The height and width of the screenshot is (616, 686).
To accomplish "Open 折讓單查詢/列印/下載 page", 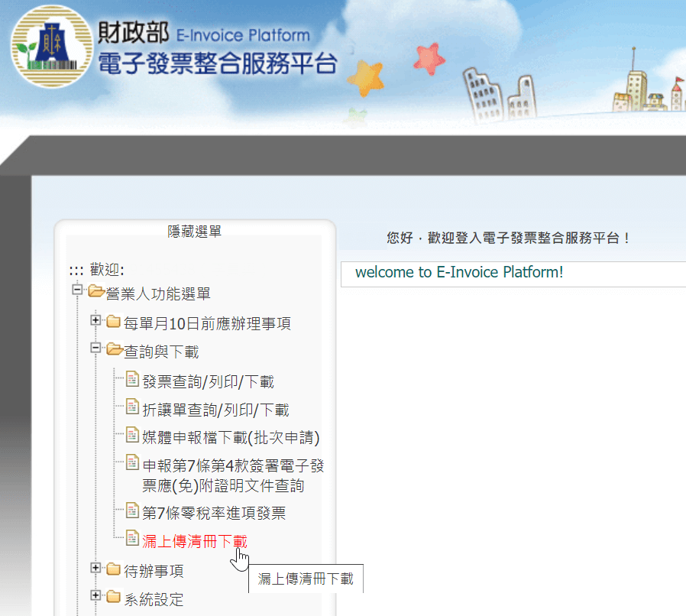I will [x=215, y=410].
